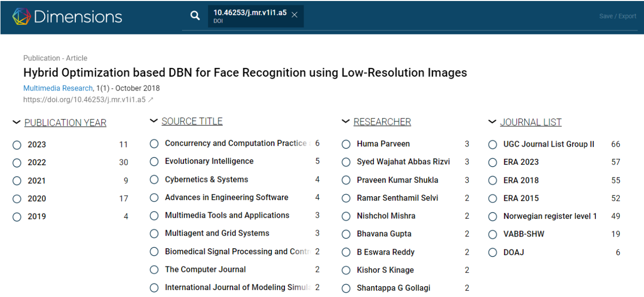This screenshot has height=297, width=644.
Task: Select ERA 2023 journal list
Action: click(x=493, y=162)
